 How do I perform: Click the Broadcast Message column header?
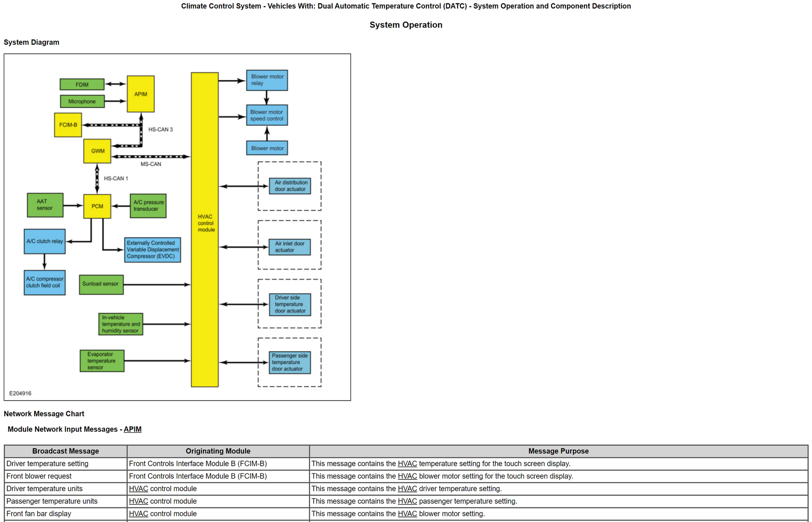point(66,451)
